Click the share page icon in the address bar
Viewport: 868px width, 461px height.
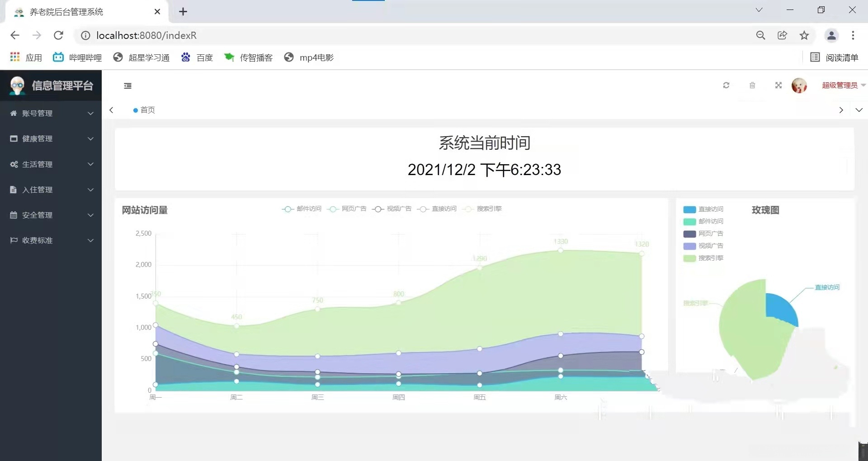click(782, 35)
